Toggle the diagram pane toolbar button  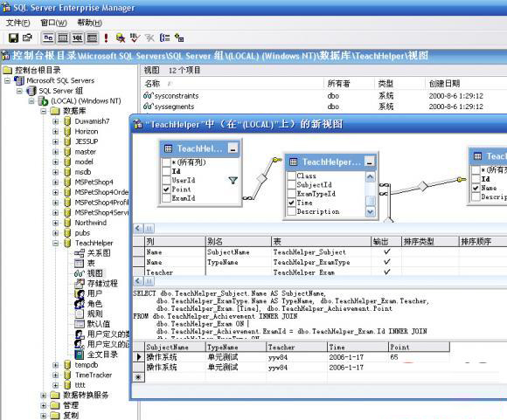pyautogui.click(x=48, y=38)
